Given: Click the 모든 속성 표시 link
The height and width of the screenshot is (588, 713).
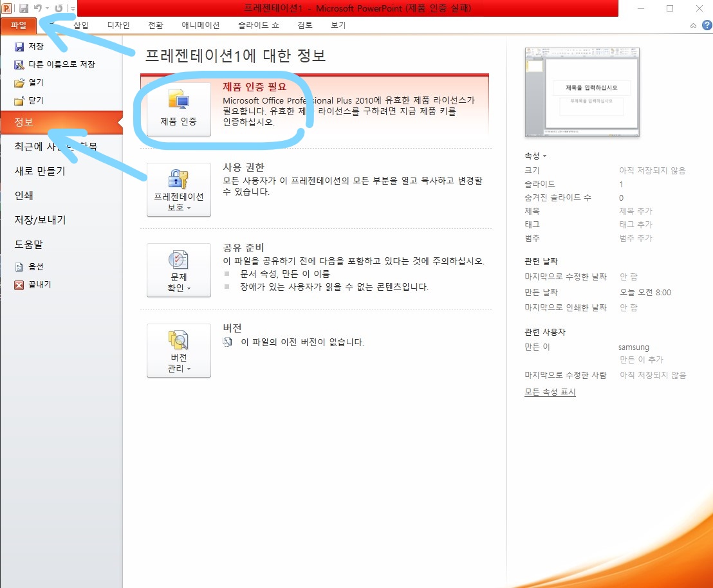Looking at the screenshot, I should pos(550,392).
